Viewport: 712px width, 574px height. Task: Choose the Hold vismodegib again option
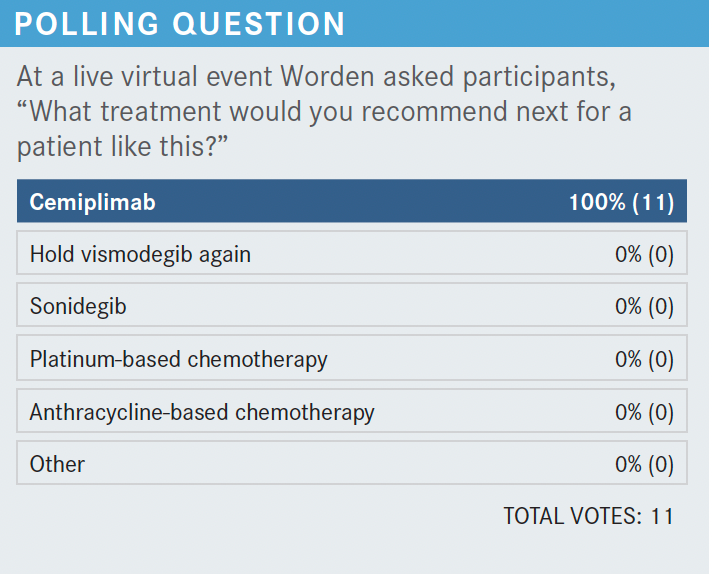(x=140, y=254)
